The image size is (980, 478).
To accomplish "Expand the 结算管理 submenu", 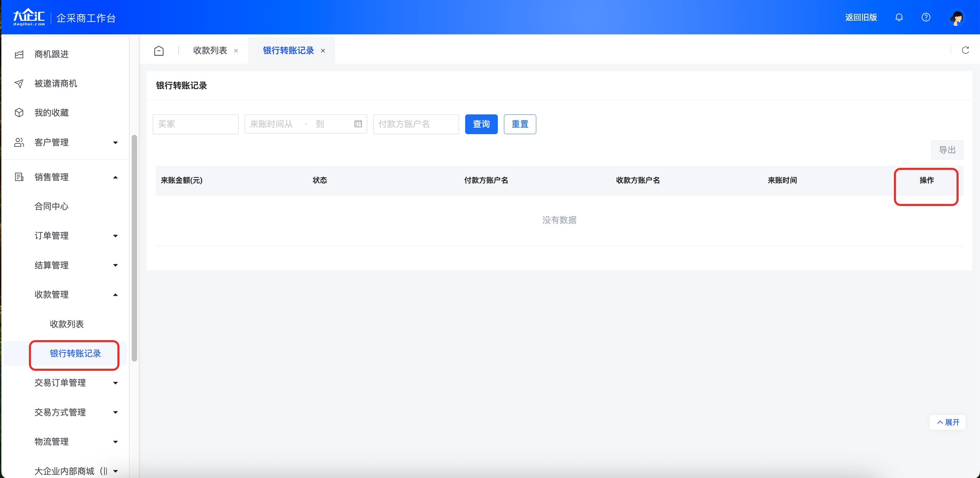I will point(115,265).
